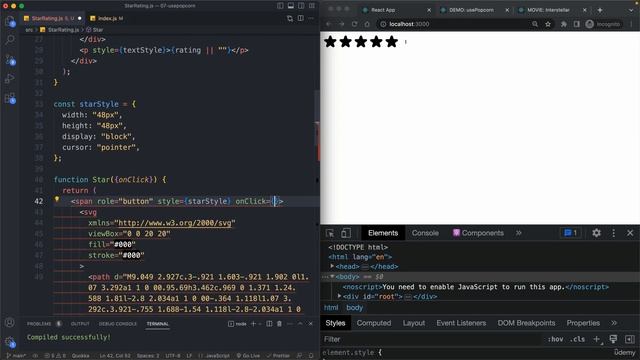The width and height of the screenshot is (640, 360).
Task: Click Go Live in status bar
Action: click(248, 356)
